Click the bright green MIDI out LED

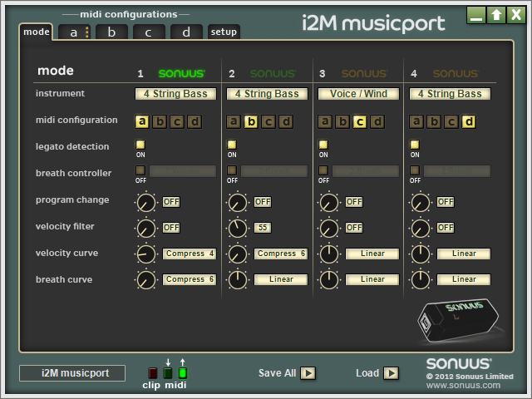[183, 373]
